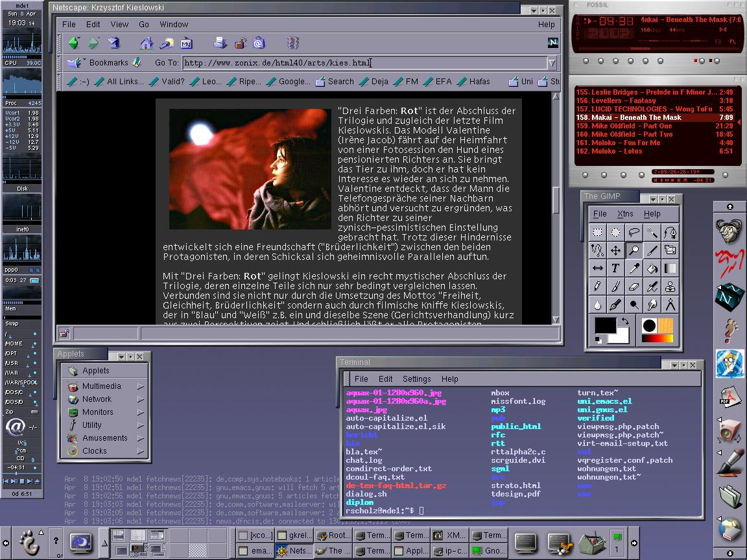Image resolution: width=747 pixels, height=560 pixels.
Task: Click the Back arrow in Netscape toolbar
Action: pos(74,43)
